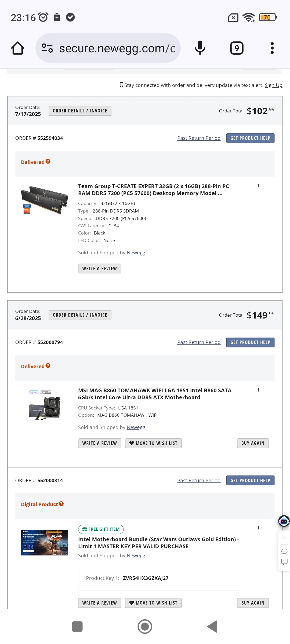Tap the secure.newegg.com address bar
290x644 pixels.
[x=117, y=48]
